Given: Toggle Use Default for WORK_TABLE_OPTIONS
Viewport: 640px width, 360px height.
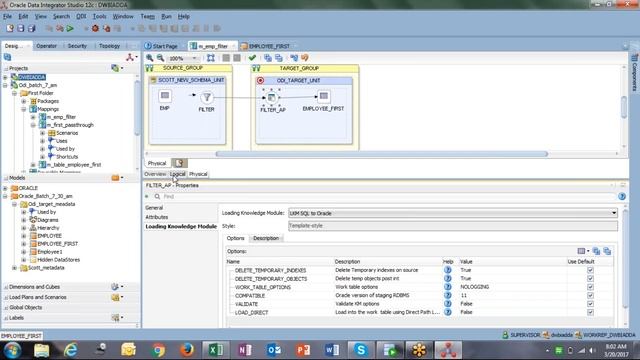Looking at the screenshot, I should click(590, 287).
